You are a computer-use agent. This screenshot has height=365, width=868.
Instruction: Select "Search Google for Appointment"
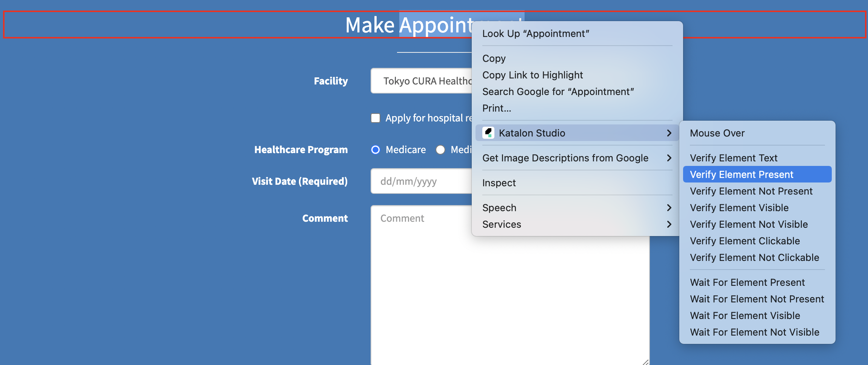pos(558,91)
